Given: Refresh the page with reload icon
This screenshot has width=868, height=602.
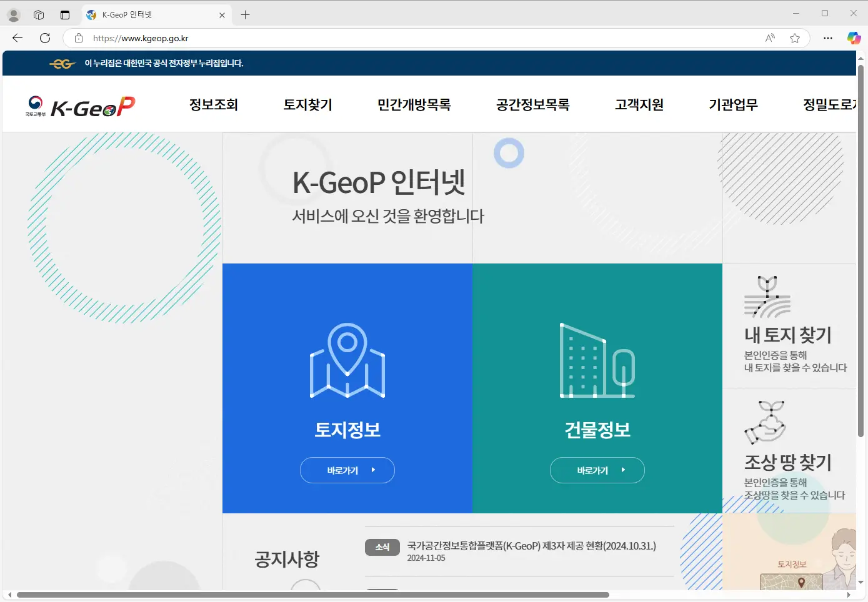Looking at the screenshot, I should [x=45, y=38].
